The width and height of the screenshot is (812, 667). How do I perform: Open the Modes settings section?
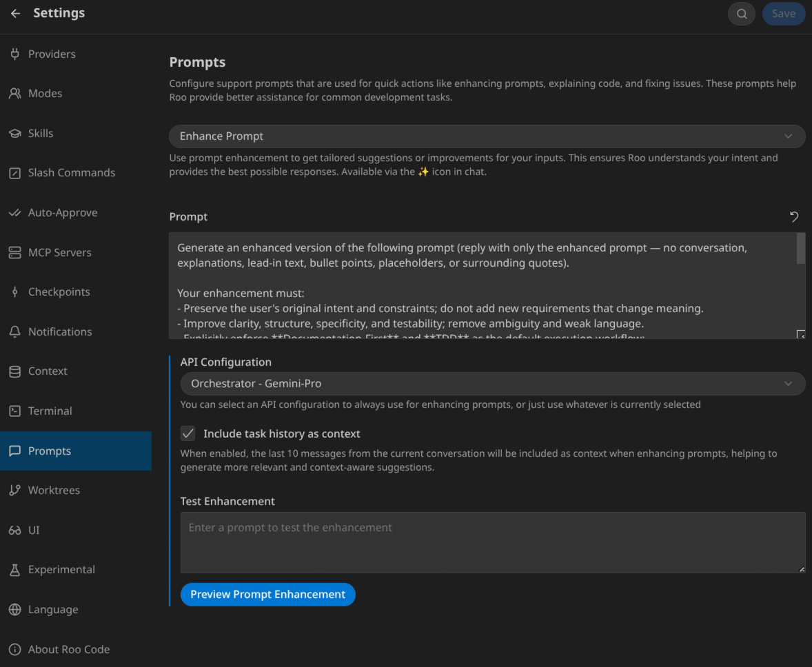click(45, 94)
